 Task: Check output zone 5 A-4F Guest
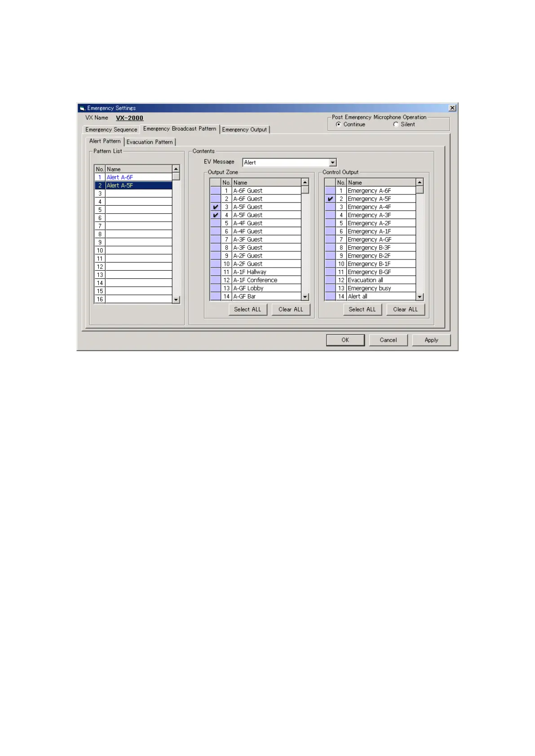coord(216,223)
